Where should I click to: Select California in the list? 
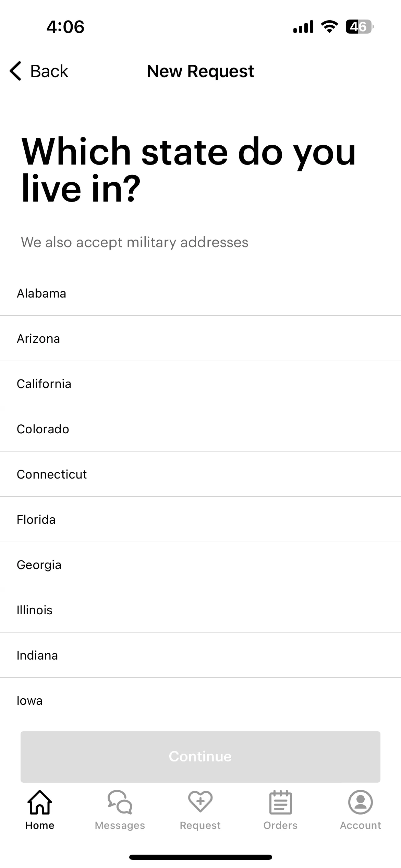200,384
